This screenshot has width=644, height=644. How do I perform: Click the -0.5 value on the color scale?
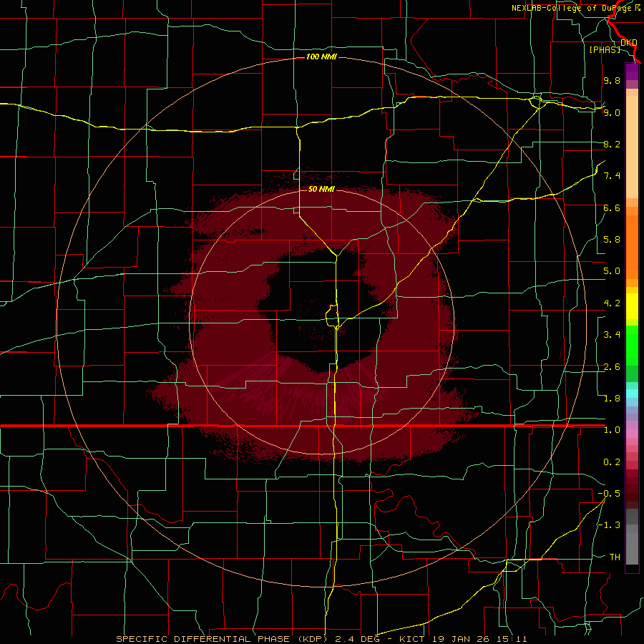point(609,494)
